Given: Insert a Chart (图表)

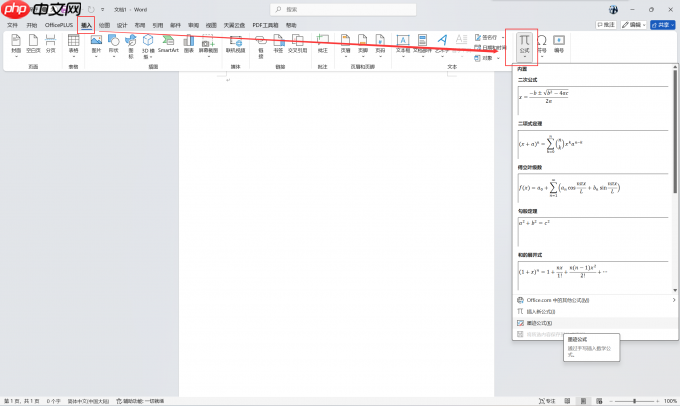Looking at the screenshot, I should [x=189, y=45].
